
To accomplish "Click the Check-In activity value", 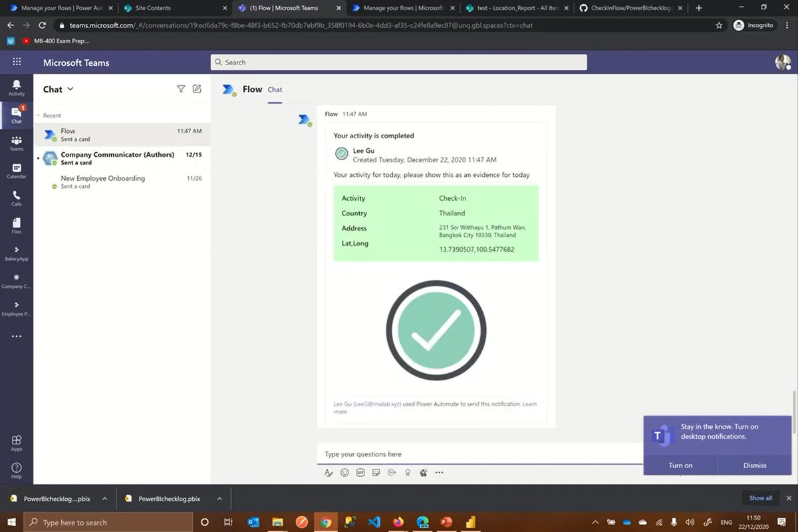I will tap(452, 198).
